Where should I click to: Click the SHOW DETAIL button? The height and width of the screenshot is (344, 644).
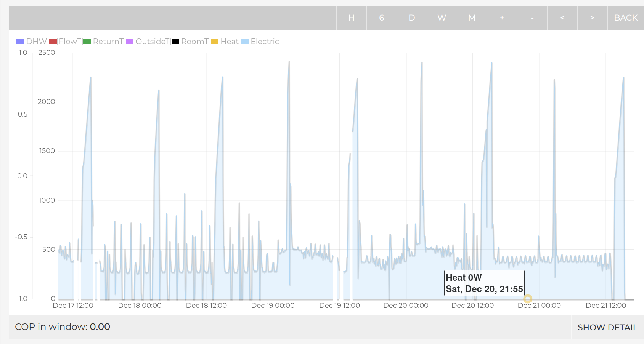point(607,327)
